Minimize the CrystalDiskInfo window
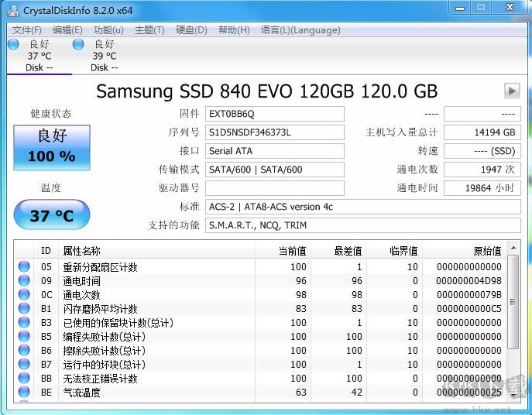Viewport: 532px width, 415px height. tap(460, 9)
